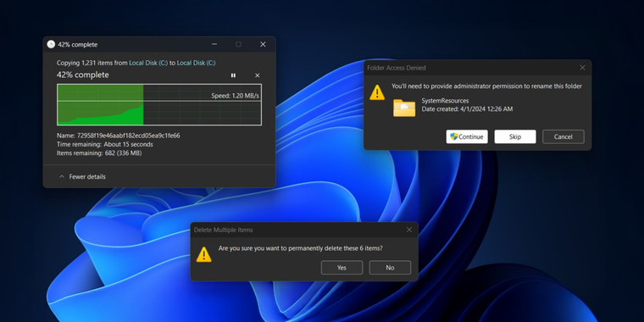The width and height of the screenshot is (644, 322).
Task: Decline deletion with No button
Action: pos(390,268)
